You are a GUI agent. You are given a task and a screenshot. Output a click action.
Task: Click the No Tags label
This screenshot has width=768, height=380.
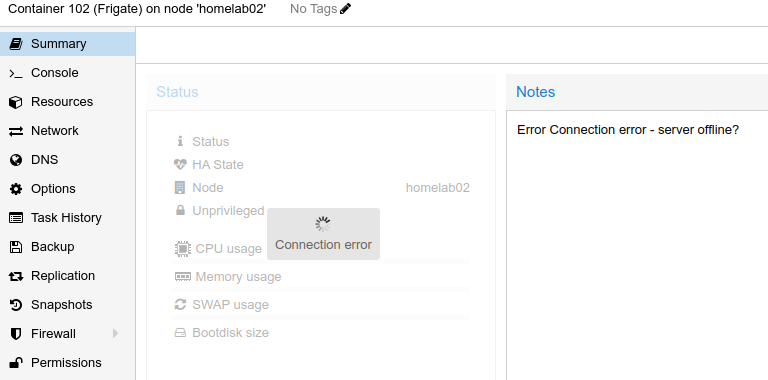coord(313,9)
